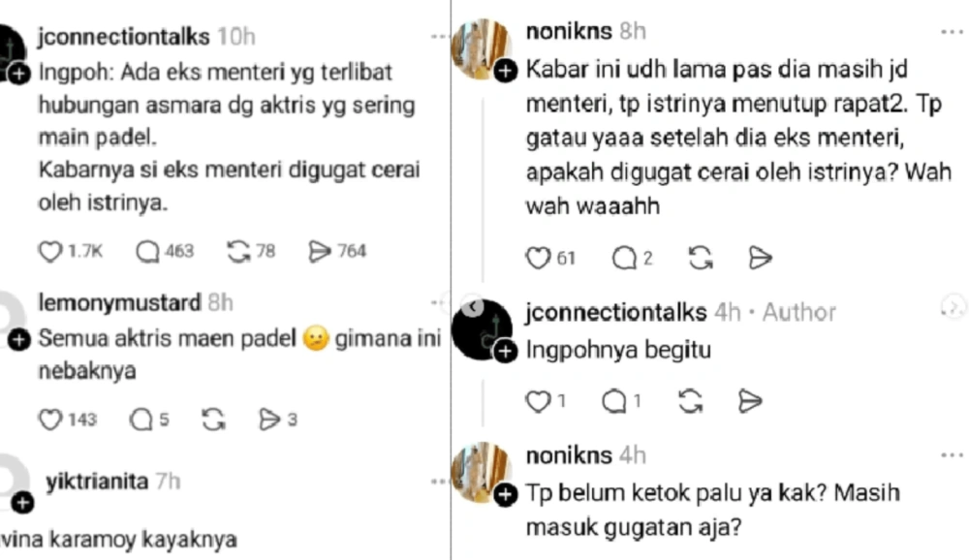Like jconnectiontalks' post about the ex-minister
Viewport: 969px width, 560px height.
50,251
